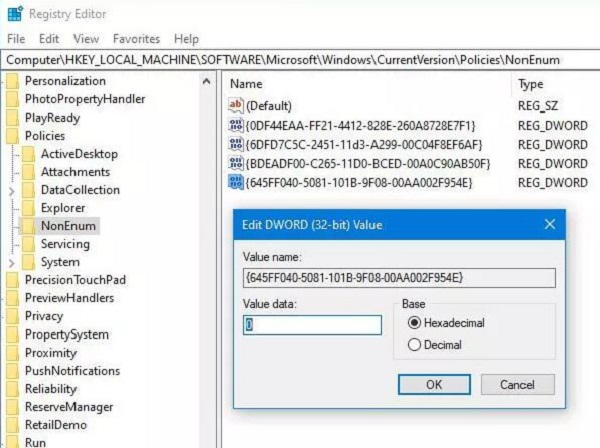This screenshot has width=600, height=448.
Task: Click the {6DFD7C5C-2451-11d3-A299-00C04F8EF6AF} value name
Action: point(364,145)
